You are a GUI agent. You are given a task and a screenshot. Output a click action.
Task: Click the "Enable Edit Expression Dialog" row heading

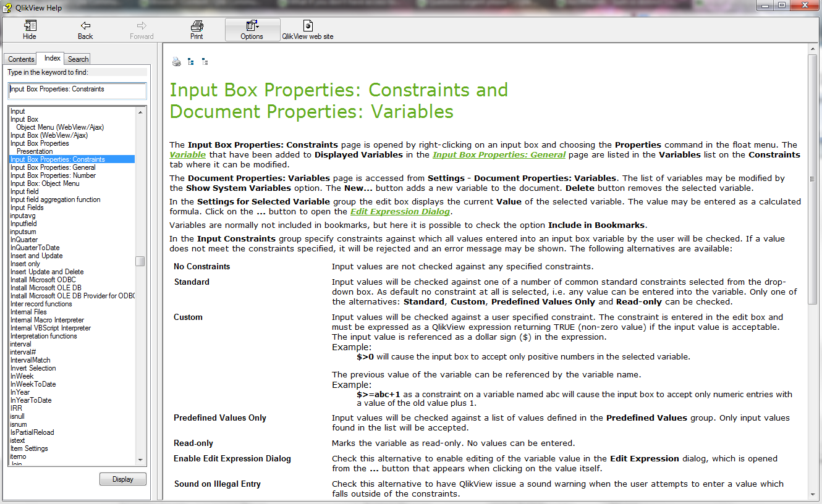(x=232, y=459)
